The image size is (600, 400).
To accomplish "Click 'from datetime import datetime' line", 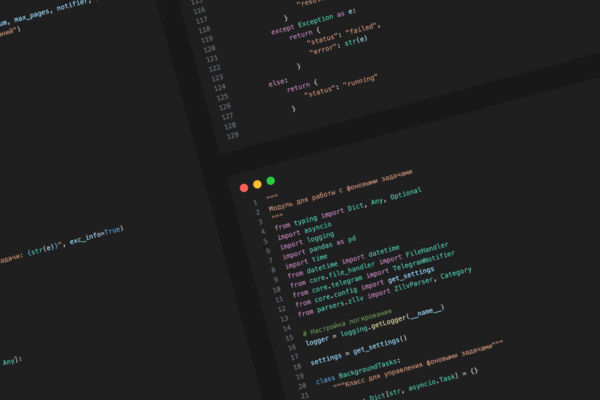I will (344, 262).
